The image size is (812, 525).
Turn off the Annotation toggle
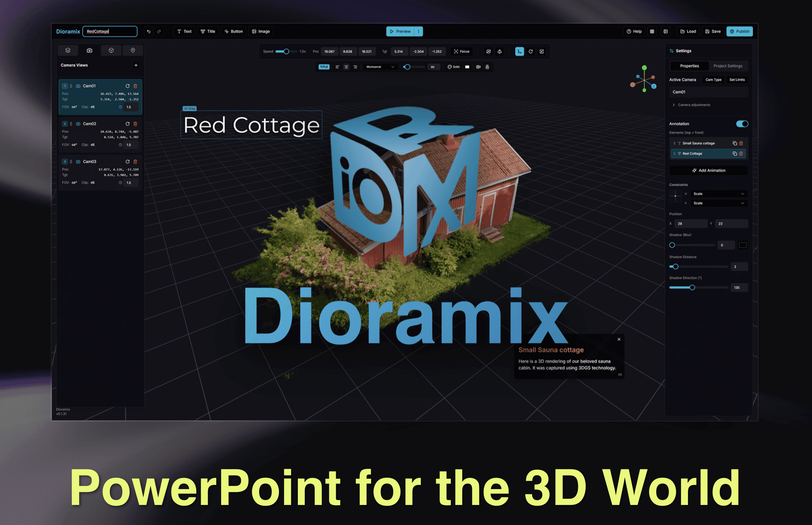742,124
